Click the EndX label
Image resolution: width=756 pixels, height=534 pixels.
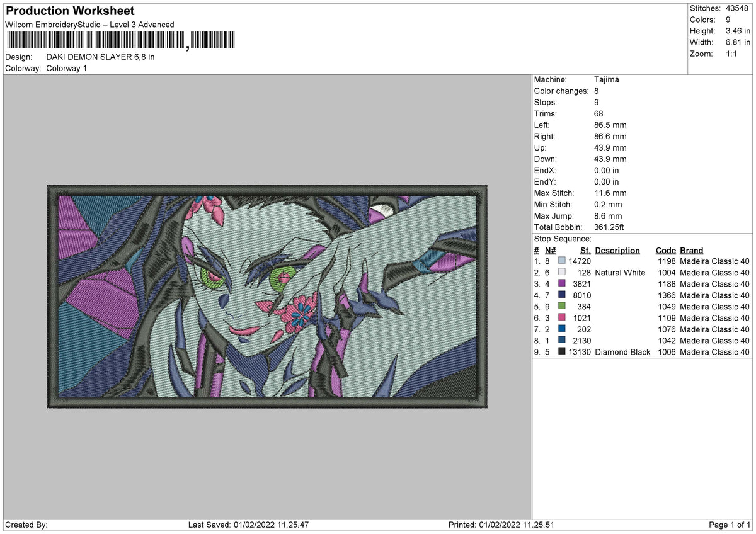pos(545,171)
